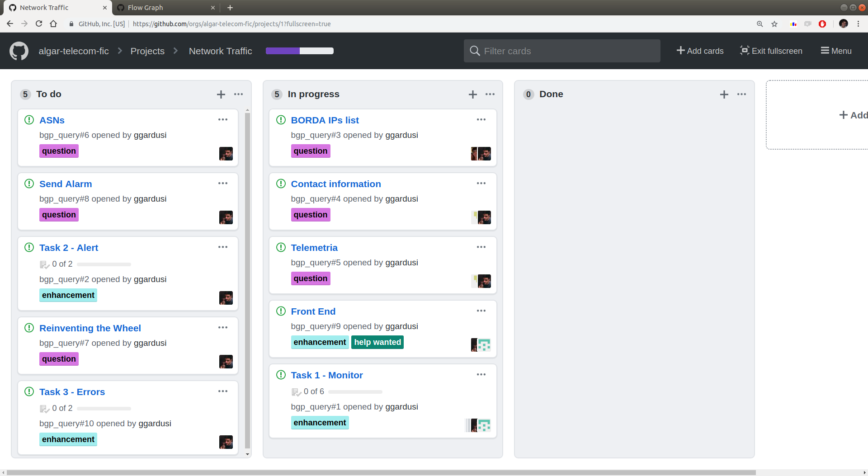The height and width of the screenshot is (476, 868).
Task: Click the project progress bar in header
Action: point(299,51)
